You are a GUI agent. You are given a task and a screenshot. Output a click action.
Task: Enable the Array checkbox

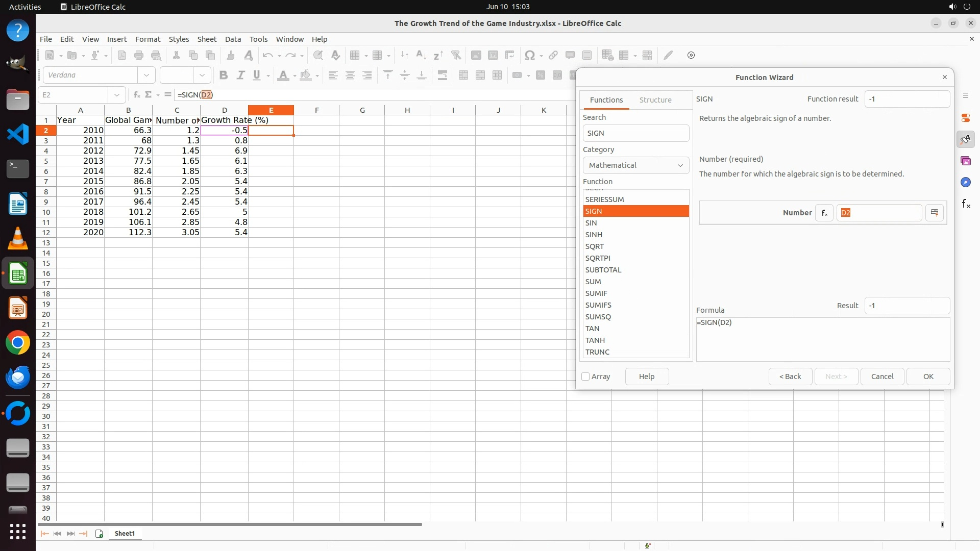click(585, 377)
